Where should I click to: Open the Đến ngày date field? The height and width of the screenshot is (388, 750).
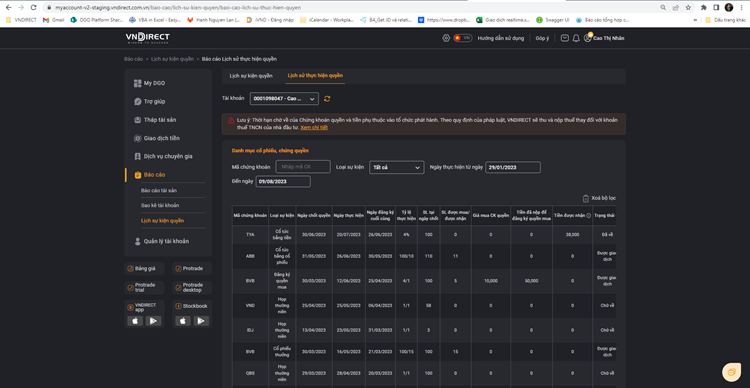pyautogui.click(x=283, y=182)
